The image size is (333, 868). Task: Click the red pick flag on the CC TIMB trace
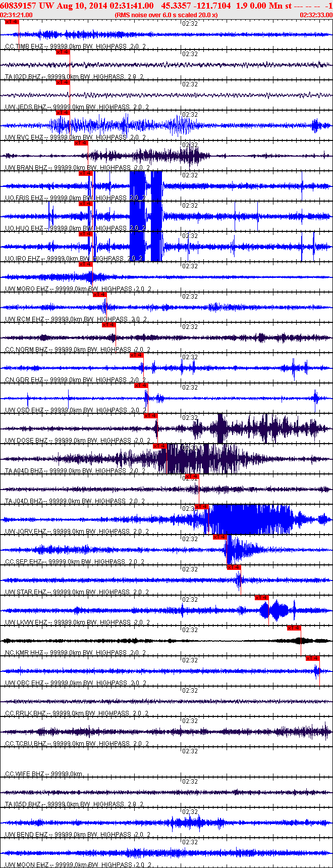click(x=12, y=22)
